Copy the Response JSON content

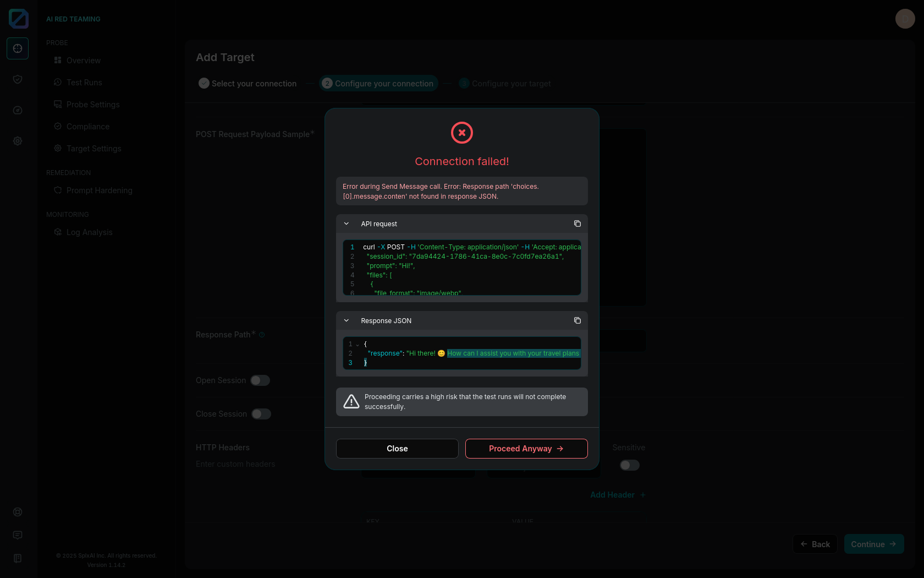pos(577,320)
